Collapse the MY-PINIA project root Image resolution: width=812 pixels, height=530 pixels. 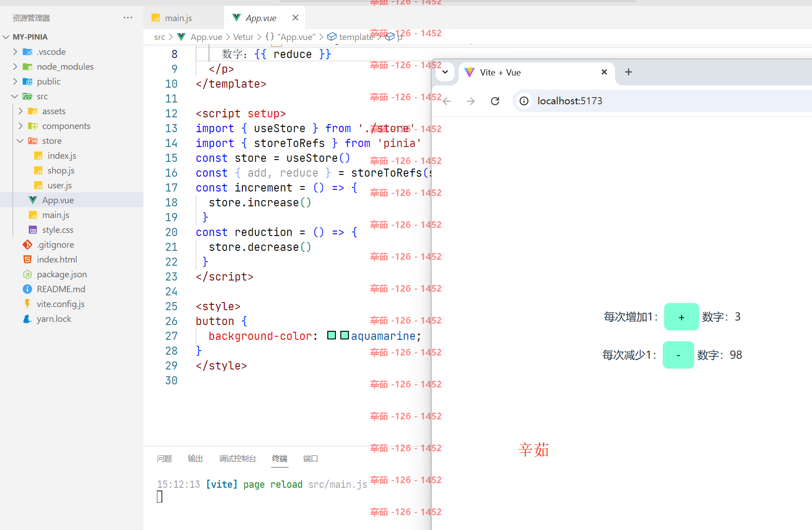[x=6, y=37]
